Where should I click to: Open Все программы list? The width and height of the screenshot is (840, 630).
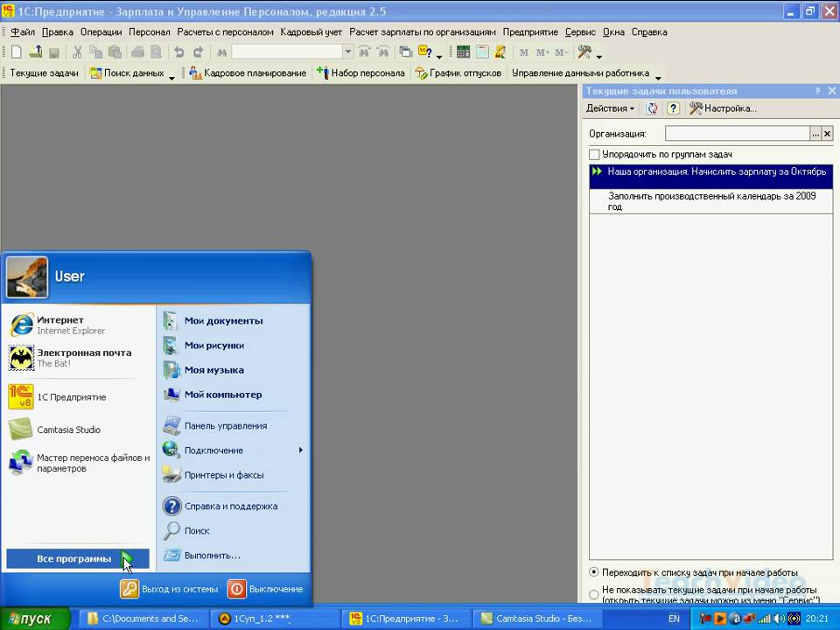pos(78,558)
